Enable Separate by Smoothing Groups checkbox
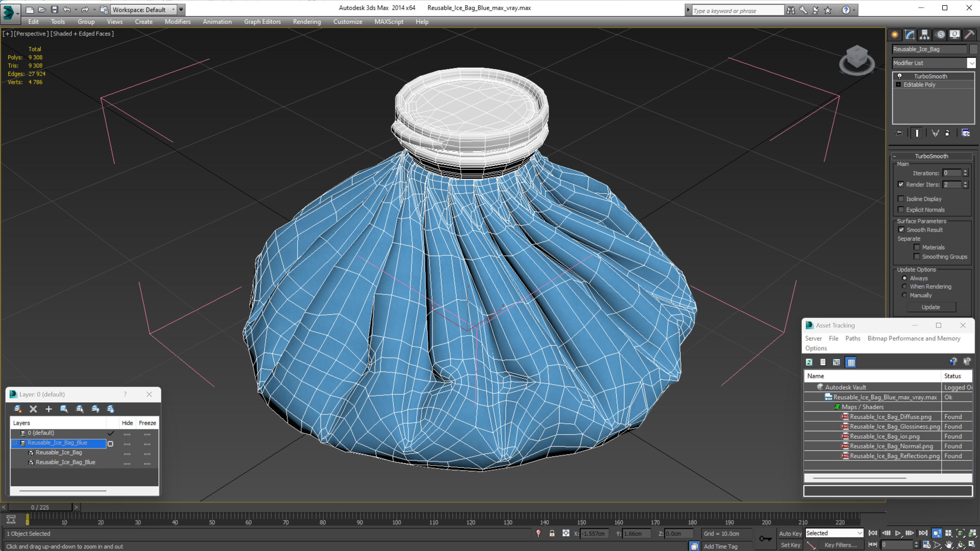 coord(917,256)
